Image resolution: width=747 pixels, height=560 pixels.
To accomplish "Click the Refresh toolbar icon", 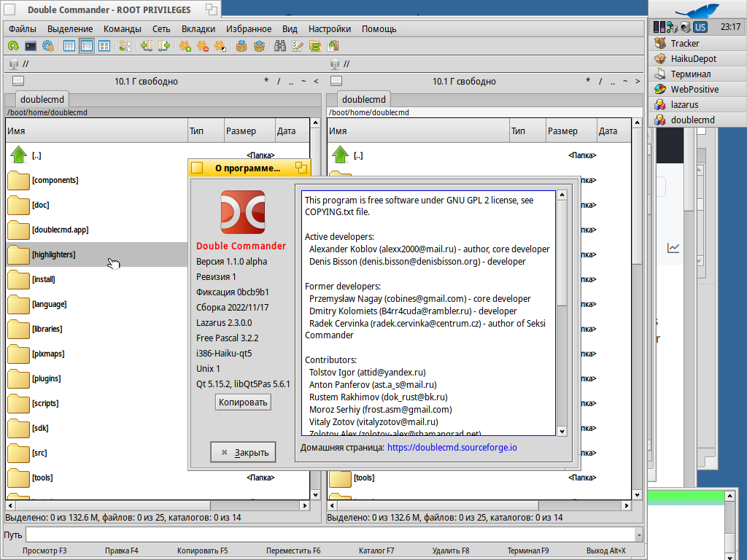I will (13, 46).
